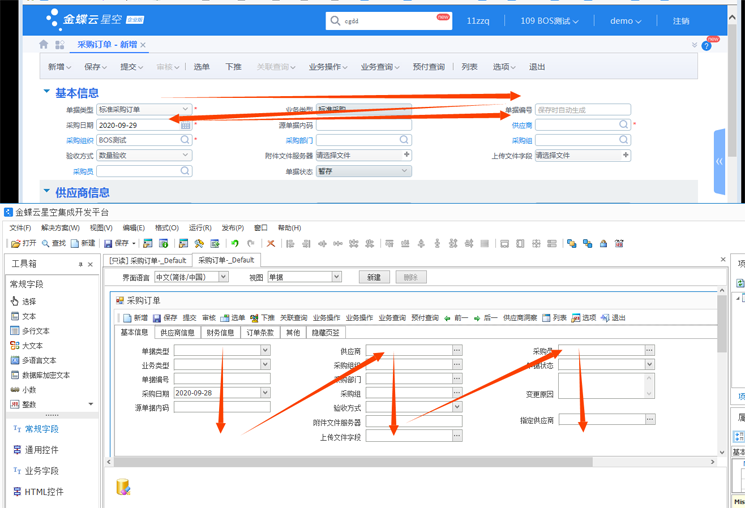Image resolution: width=745 pixels, height=508 pixels.
Task: Click lookup icon in web 供应商 field
Action: click(x=623, y=125)
